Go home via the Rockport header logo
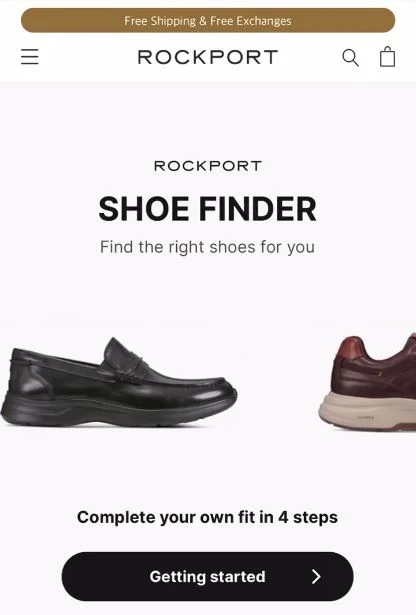 [x=208, y=57]
